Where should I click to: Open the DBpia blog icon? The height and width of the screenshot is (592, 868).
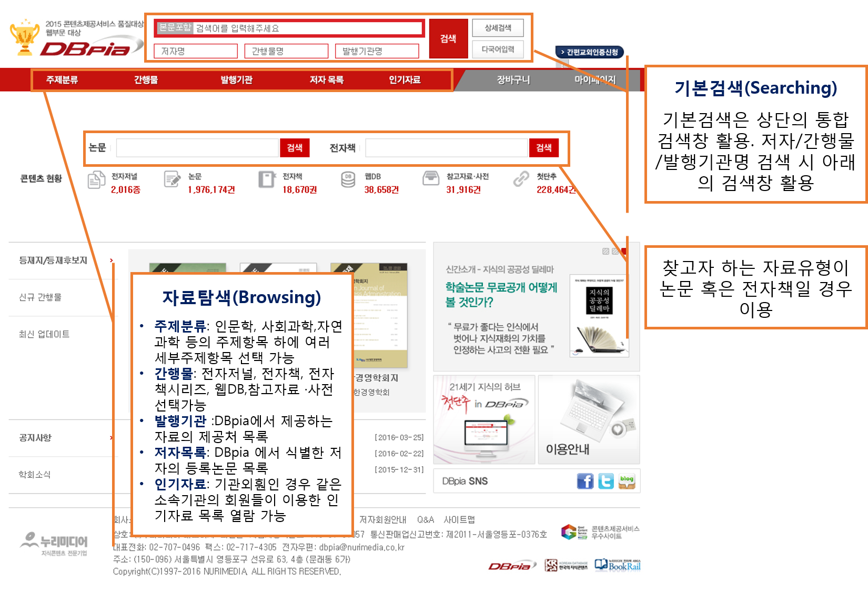tap(627, 481)
